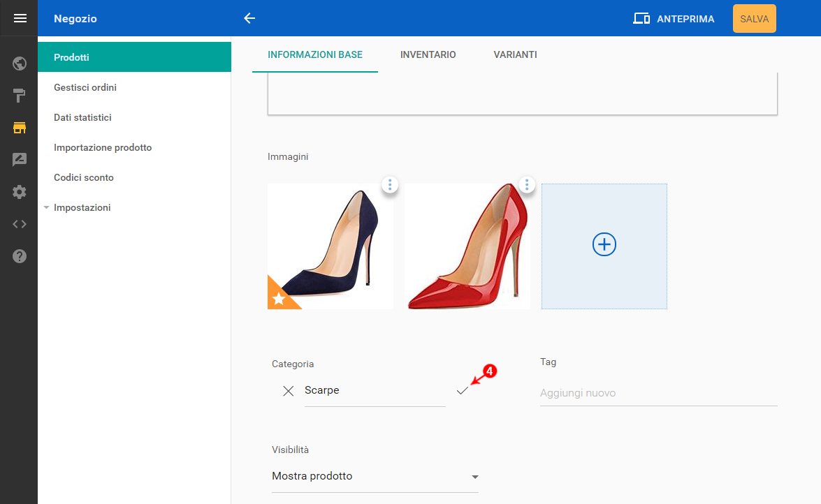Open the help question mark icon
821x504 pixels.
click(x=20, y=256)
